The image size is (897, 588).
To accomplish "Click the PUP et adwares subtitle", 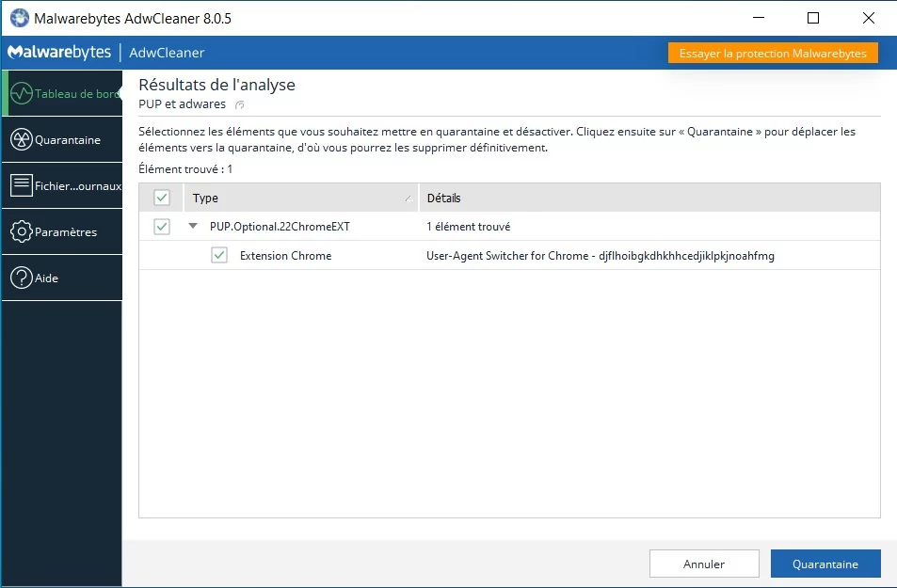I will pyautogui.click(x=182, y=104).
